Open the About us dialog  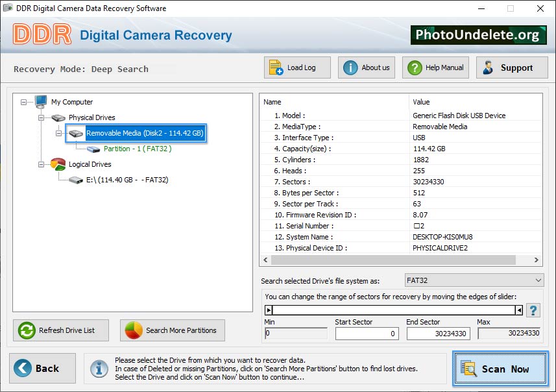pyautogui.click(x=367, y=67)
